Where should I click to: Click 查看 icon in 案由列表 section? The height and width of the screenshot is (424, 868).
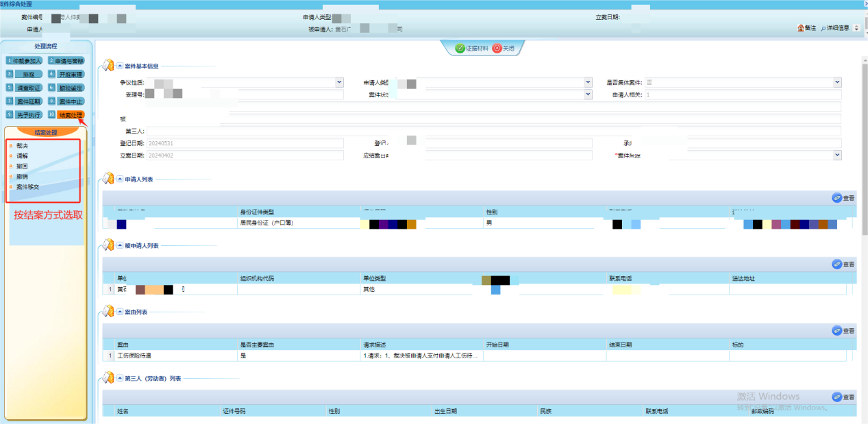(x=836, y=331)
